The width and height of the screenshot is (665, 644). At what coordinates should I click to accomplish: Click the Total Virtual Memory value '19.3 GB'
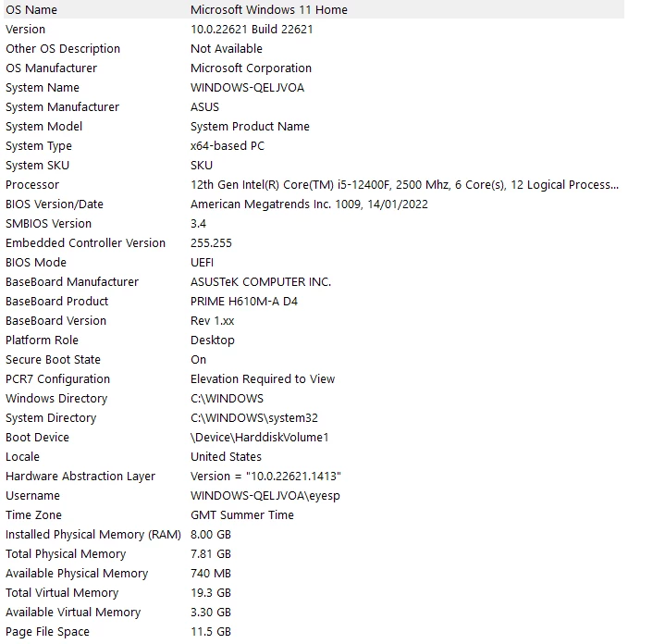pos(211,593)
